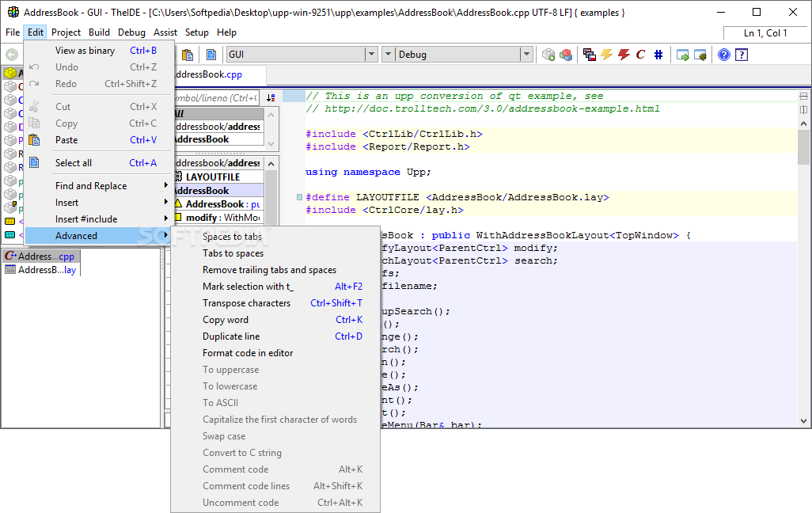This screenshot has width=812, height=513.
Task: Open the Build menu
Action: 99,32
